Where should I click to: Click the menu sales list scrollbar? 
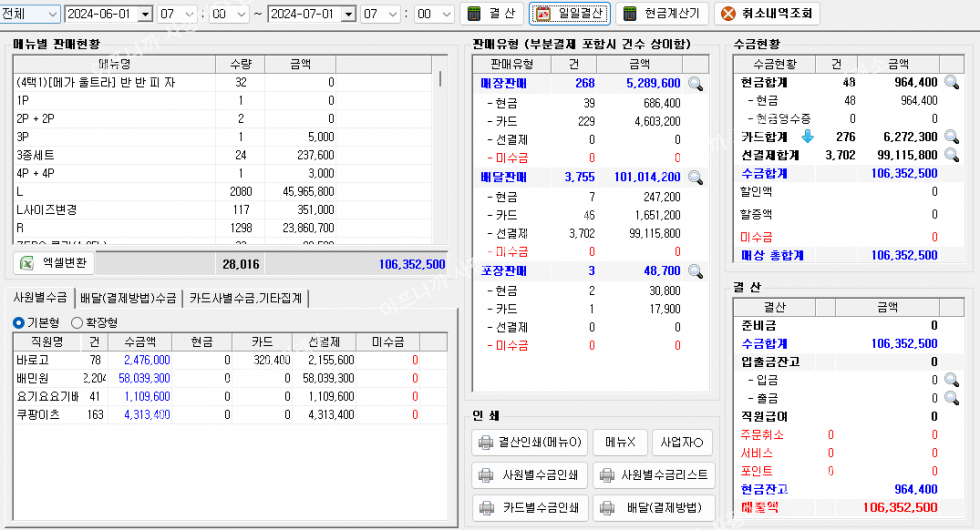(441, 150)
